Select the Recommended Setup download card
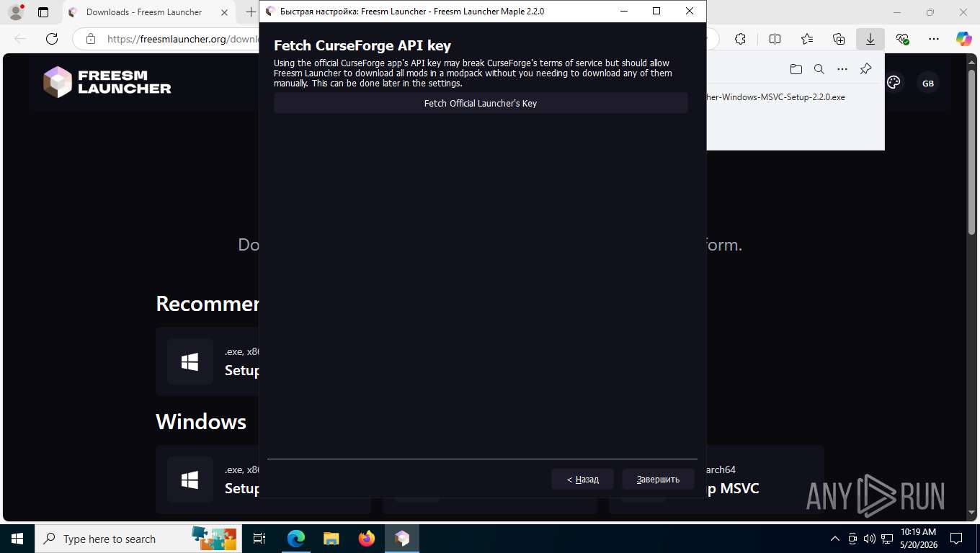Viewport: 980px width, 553px height. tap(208, 361)
